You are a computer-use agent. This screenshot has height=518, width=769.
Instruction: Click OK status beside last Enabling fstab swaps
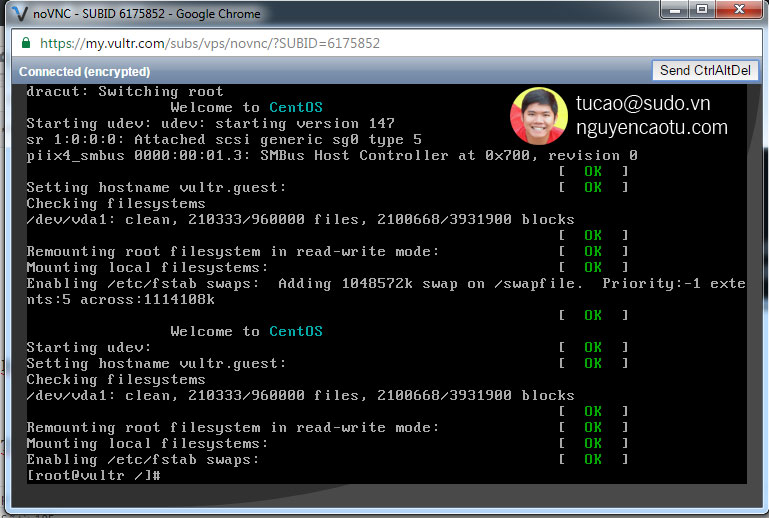coord(593,459)
